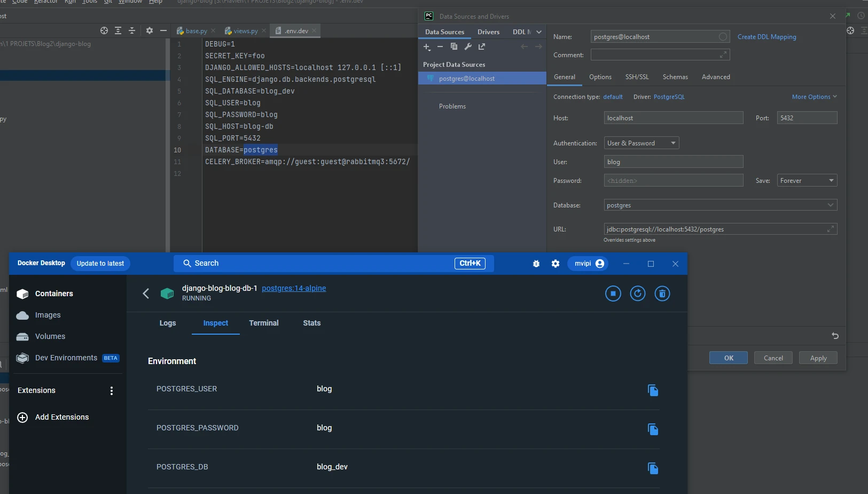
Task: Add a new data source
Action: coord(427,47)
